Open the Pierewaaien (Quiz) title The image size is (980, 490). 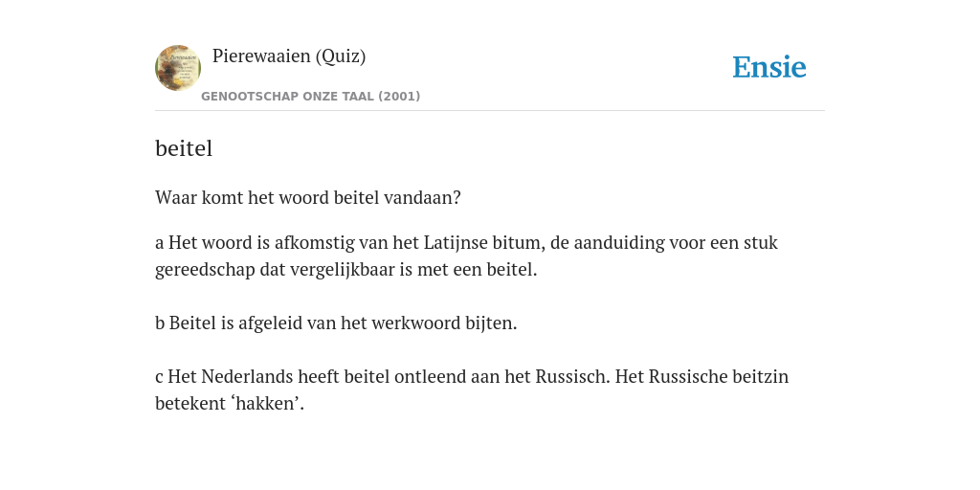(289, 56)
